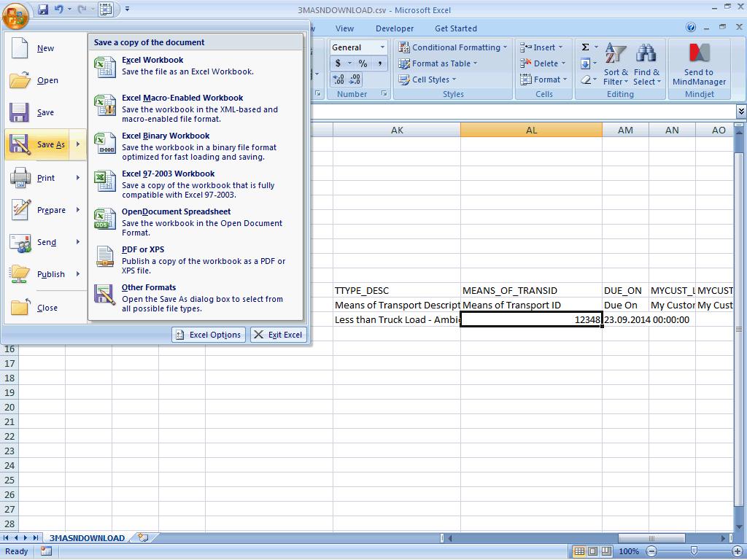
Task: Click the Office Button orb
Action: pos(15,16)
